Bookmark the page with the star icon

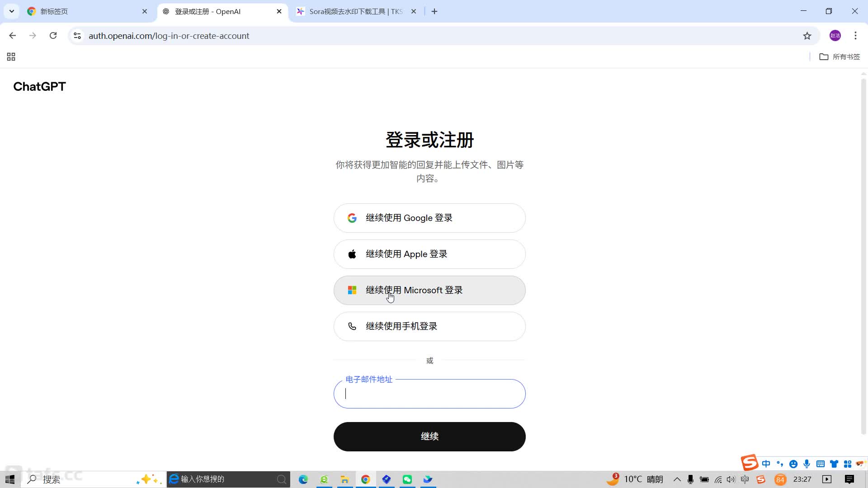[x=808, y=35]
